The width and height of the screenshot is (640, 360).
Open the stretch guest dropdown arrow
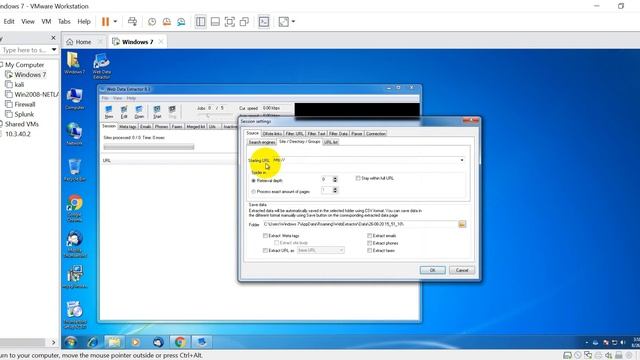coord(293,22)
